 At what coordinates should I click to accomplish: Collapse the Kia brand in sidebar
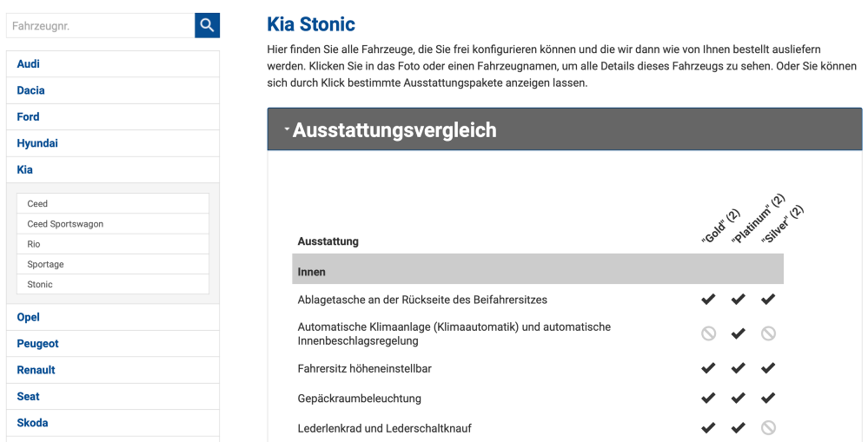click(x=25, y=170)
